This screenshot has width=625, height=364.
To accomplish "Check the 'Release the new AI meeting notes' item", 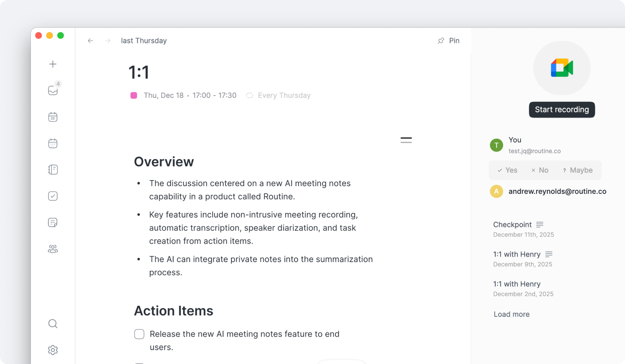I will click(x=139, y=334).
